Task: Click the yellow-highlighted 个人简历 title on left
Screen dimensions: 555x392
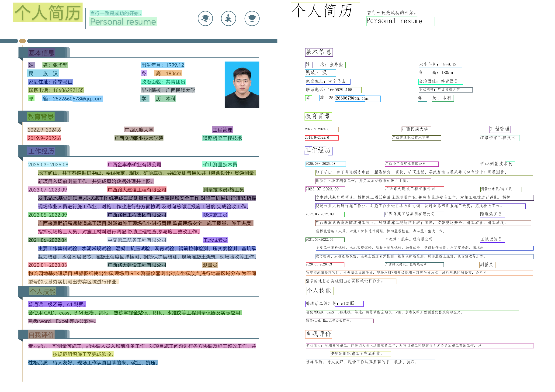Action: pyautogui.click(x=48, y=13)
